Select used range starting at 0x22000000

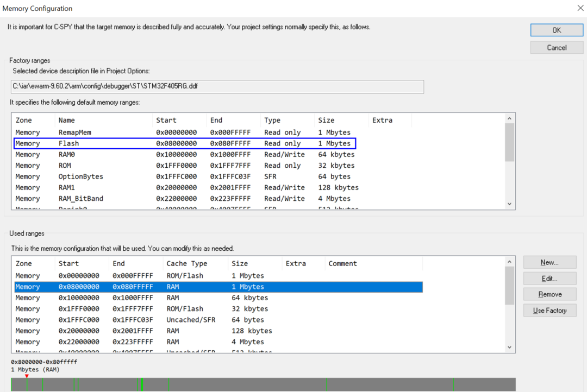tap(218, 342)
